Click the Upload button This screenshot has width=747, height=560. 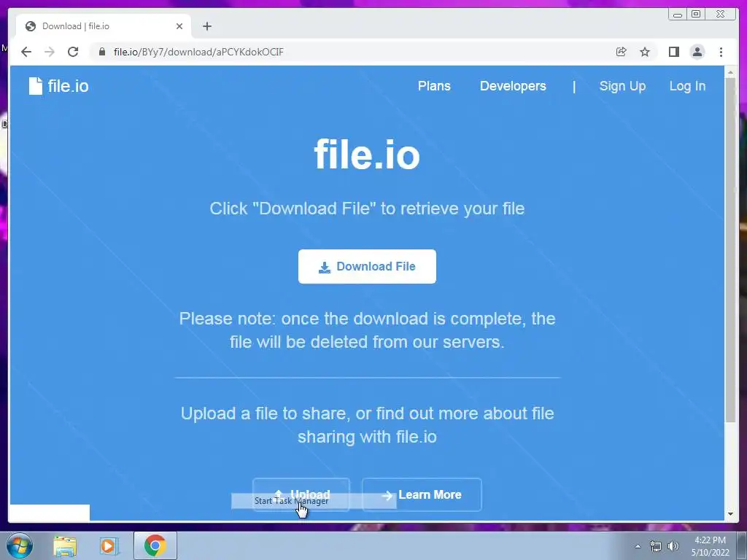click(301, 495)
